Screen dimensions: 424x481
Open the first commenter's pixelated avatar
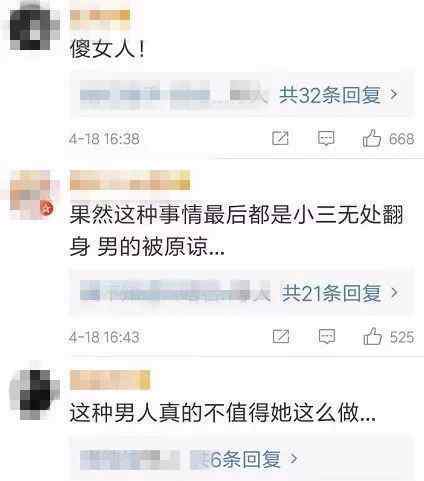click(32, 30)
